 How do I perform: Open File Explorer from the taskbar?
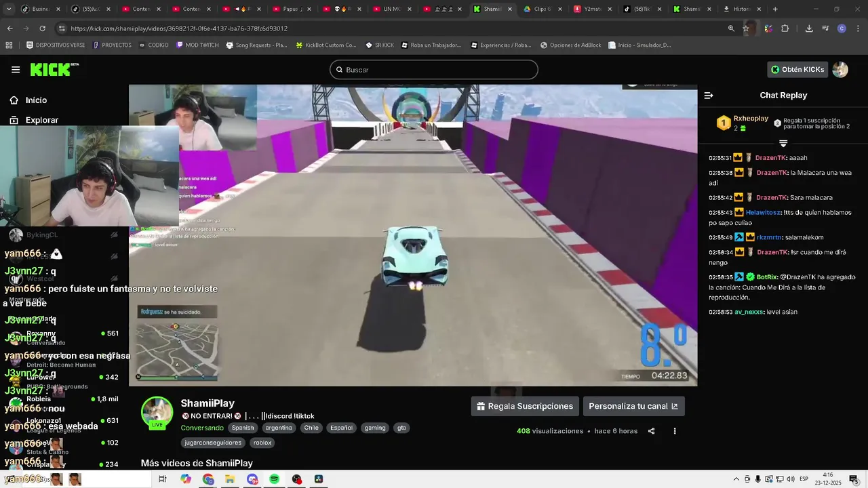(230, 479)
